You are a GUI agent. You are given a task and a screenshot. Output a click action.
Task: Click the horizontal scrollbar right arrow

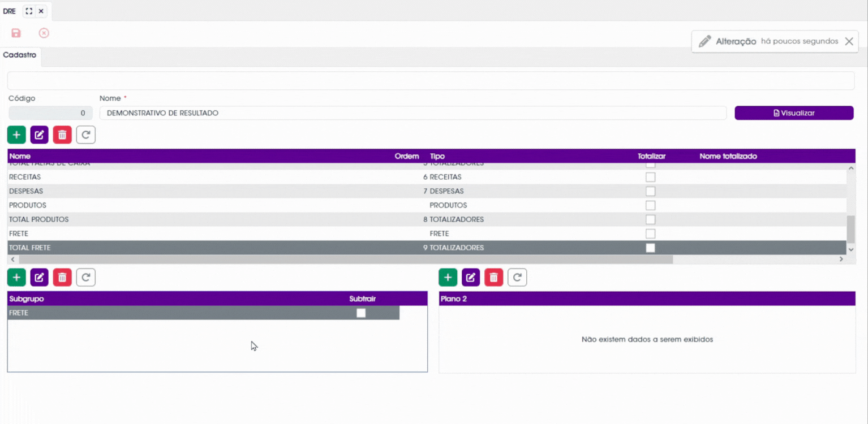pyautogui.click(x=841, y=259)
